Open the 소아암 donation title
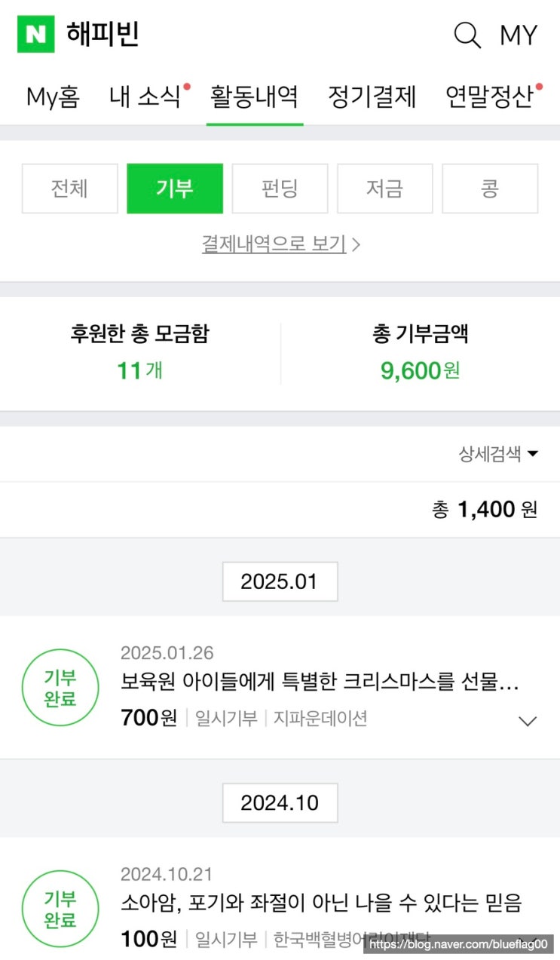Image resolution: width=560 pixels, height=960 pixels. pyautogui.click(x=321, y=903)
